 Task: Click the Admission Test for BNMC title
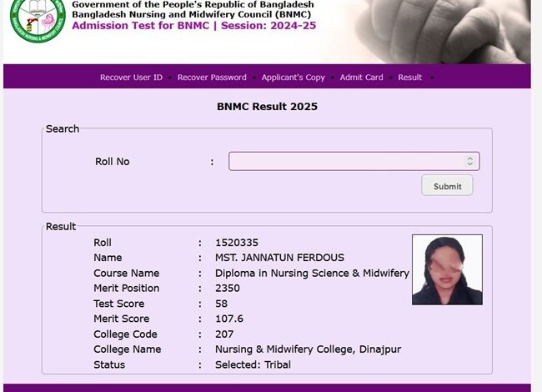[x=193, y=26]
